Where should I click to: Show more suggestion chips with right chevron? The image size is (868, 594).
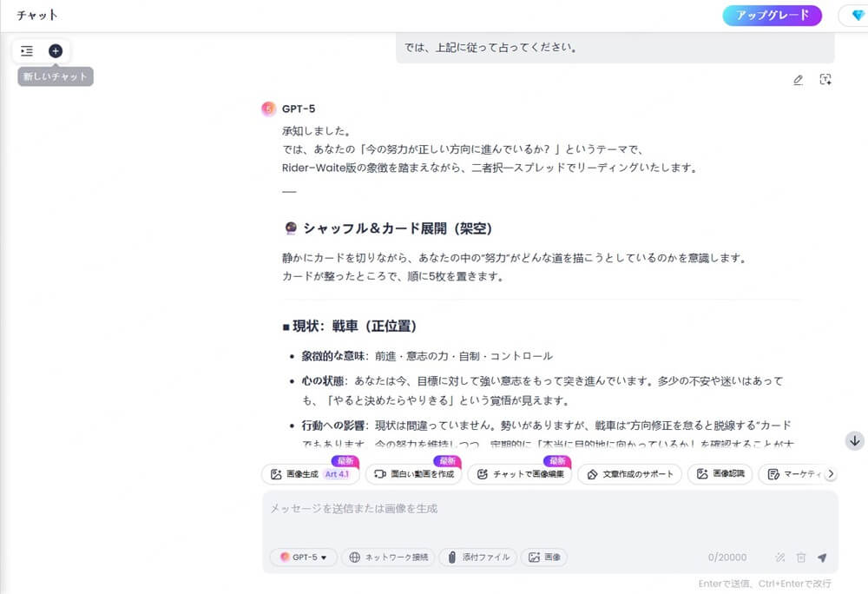[x=831, y=474]
